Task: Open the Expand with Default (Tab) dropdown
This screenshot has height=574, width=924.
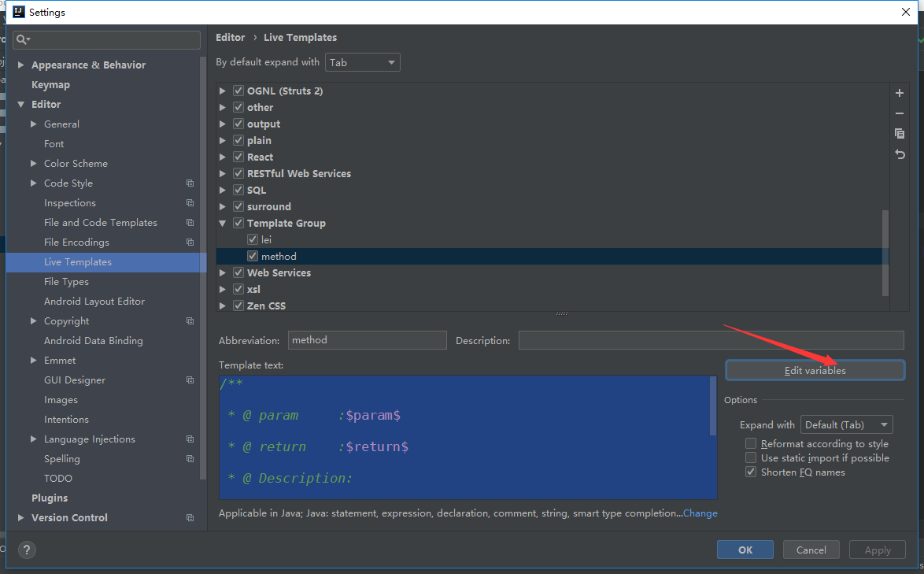Action: (x=846, y=425)
